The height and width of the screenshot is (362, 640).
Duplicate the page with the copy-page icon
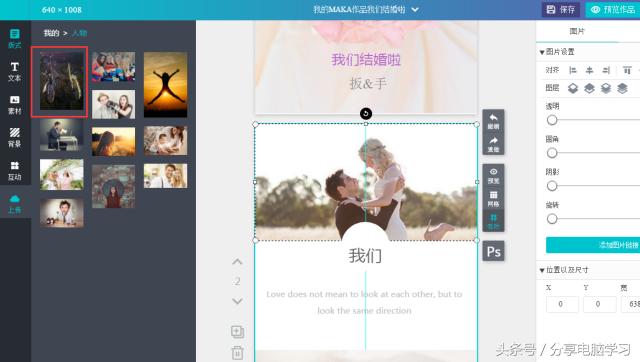coord(237,332)
